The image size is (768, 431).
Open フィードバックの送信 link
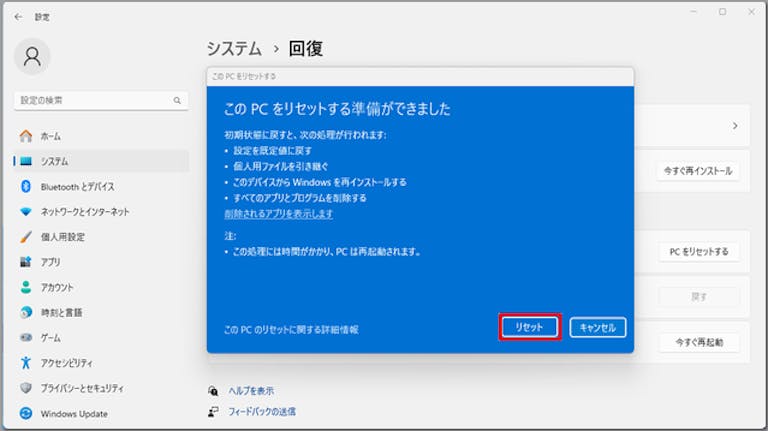262,412
